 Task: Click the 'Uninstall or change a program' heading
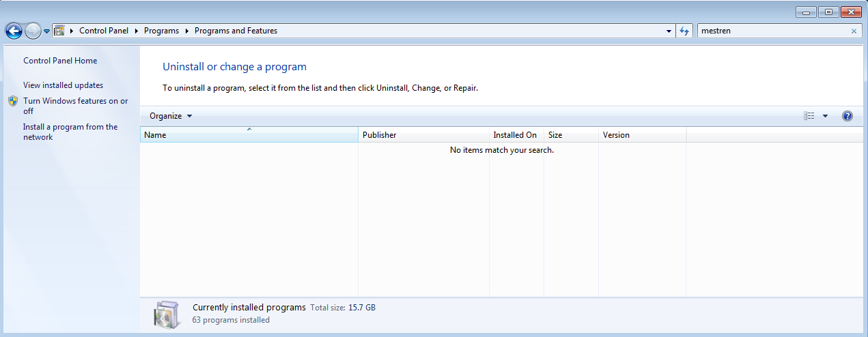pos(234,67)
